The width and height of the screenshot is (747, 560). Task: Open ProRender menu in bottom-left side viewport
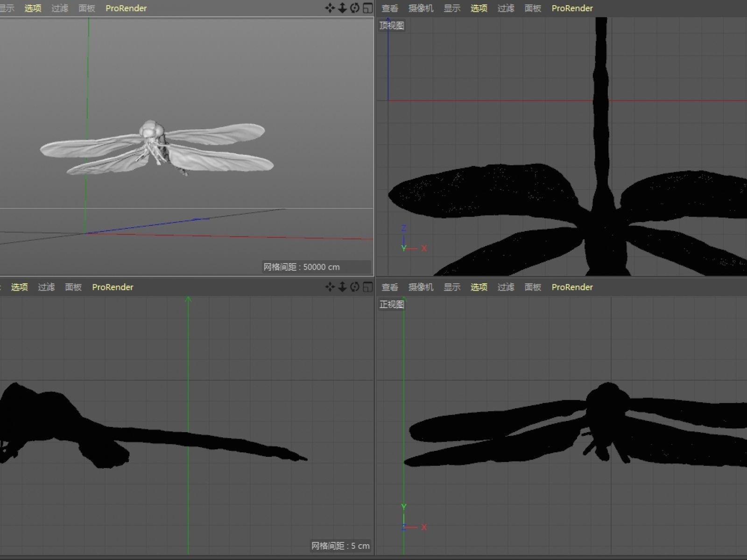pos(113,287)
